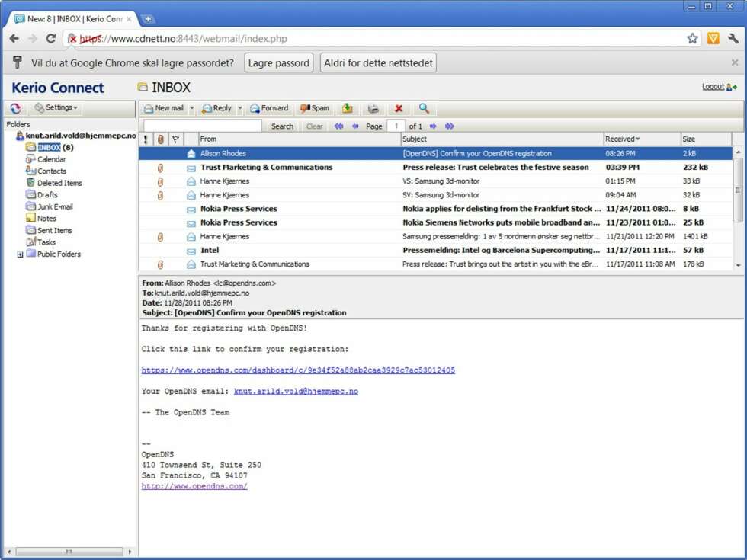The height and width of the screenshot is (560, 747).
Task: Open the http://www.opendns.com/ link
Action: point(194,486)
